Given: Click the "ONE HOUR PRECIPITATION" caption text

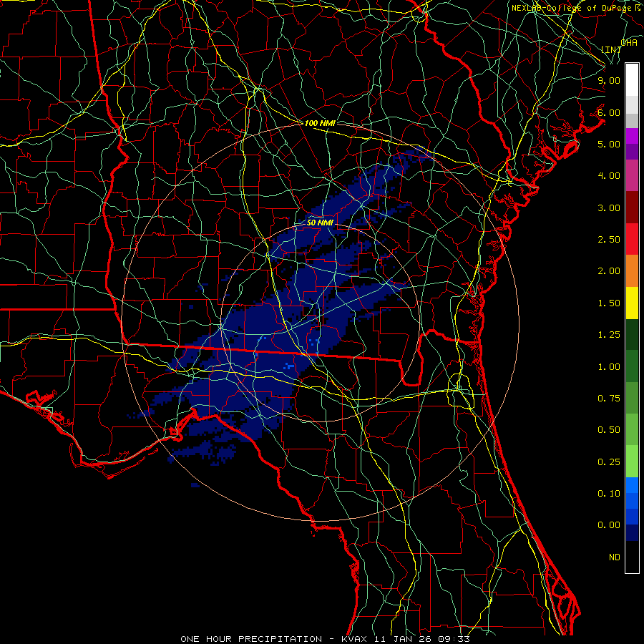Looking at the screenshot, I should point(251,639).
